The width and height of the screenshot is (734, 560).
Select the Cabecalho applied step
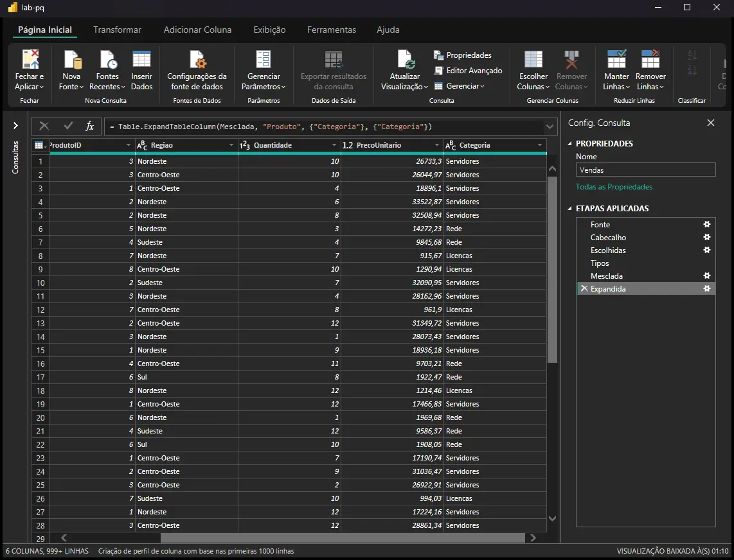click(x=646, y=237)
